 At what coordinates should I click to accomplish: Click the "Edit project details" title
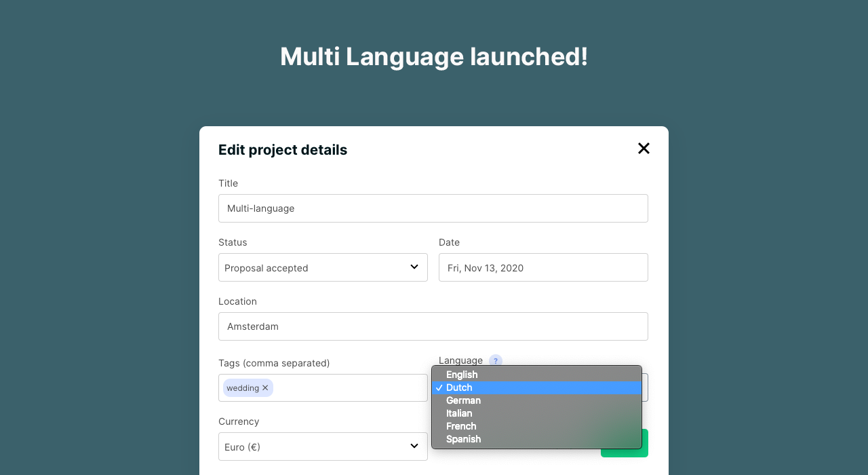[283, 150]
